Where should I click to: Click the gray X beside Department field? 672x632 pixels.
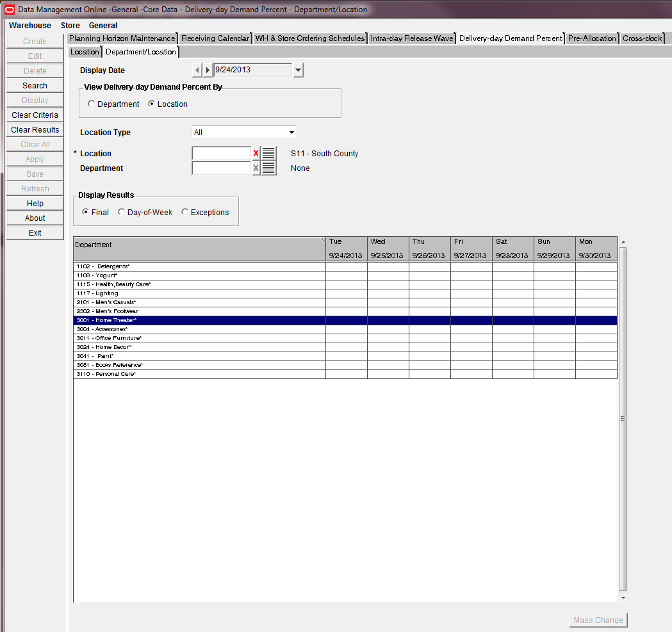[256, 168]
